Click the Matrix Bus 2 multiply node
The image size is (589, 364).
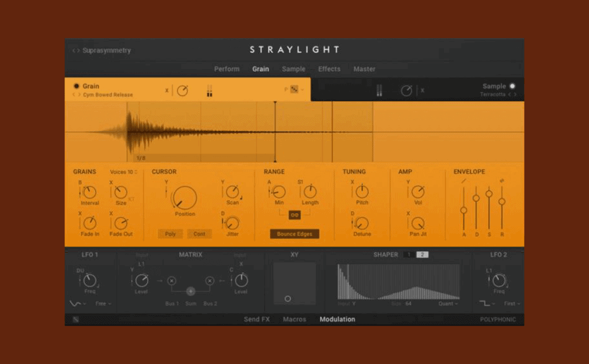pyautogui.click(x=210, y=281)
